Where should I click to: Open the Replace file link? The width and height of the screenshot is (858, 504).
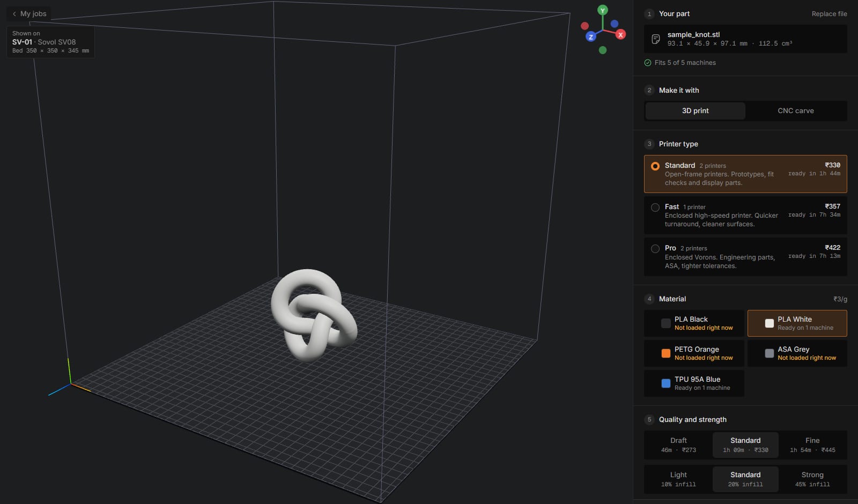(829, 14)
